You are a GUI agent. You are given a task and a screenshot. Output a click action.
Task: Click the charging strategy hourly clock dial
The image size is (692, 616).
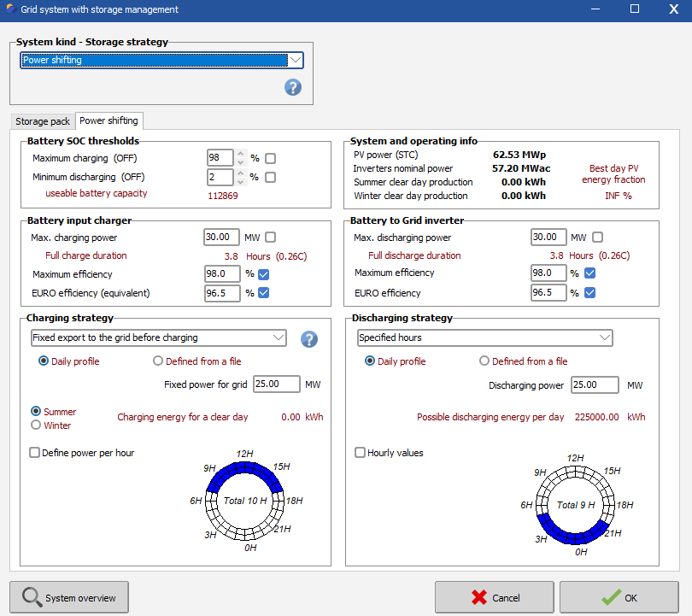point(245,502)
